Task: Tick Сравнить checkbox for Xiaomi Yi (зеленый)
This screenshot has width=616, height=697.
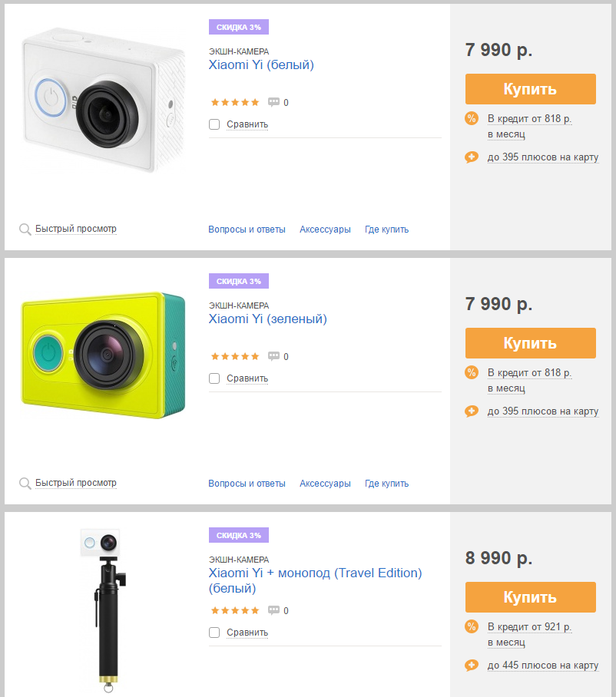Action: click(214, 378)
